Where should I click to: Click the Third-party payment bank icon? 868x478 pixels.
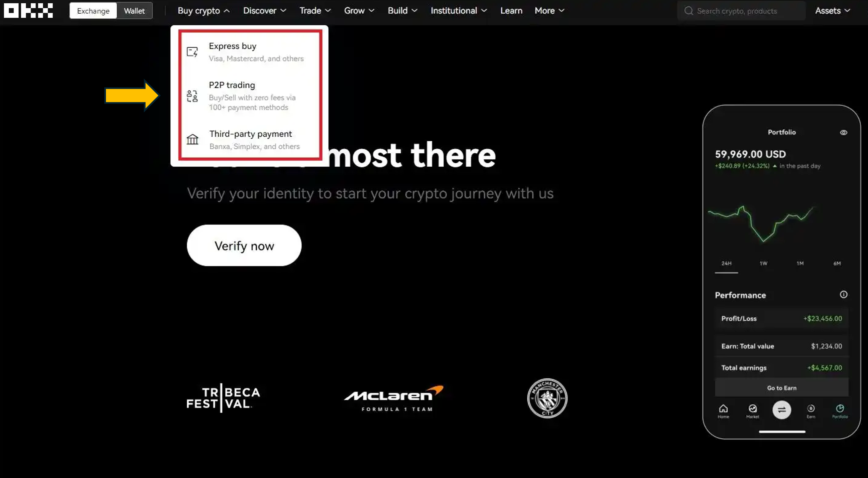pyautogui.click(x=193, y=139)
